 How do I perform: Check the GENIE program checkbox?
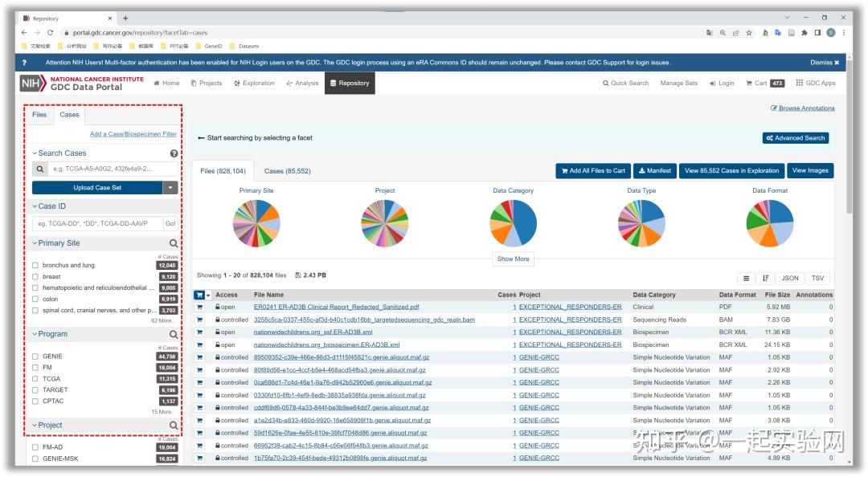pos(35,357)
